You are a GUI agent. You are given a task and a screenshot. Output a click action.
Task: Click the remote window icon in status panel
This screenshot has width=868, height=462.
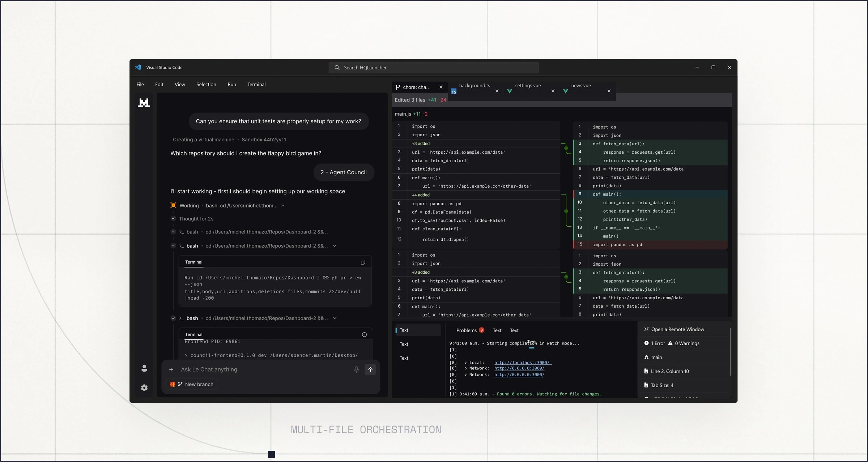[646, 329]
